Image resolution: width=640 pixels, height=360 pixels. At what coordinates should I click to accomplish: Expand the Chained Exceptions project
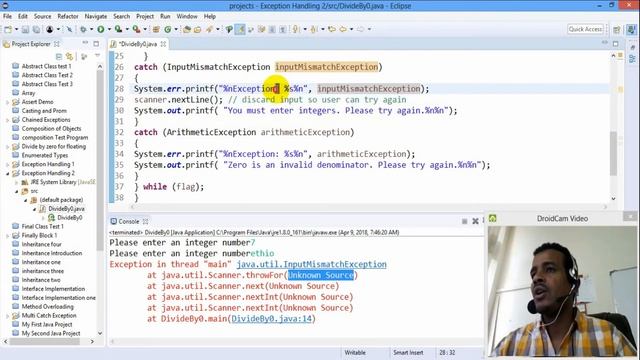tap(7, 120)
